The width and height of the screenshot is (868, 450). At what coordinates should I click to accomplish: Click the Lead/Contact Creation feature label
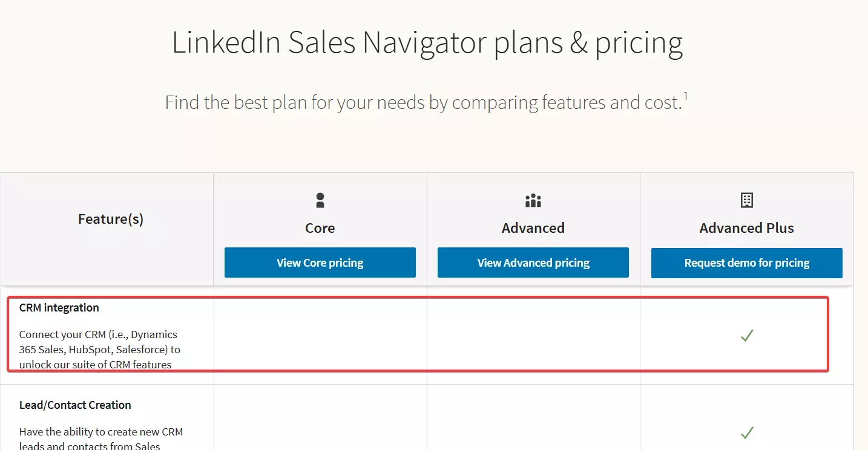(x=76, y=405)
